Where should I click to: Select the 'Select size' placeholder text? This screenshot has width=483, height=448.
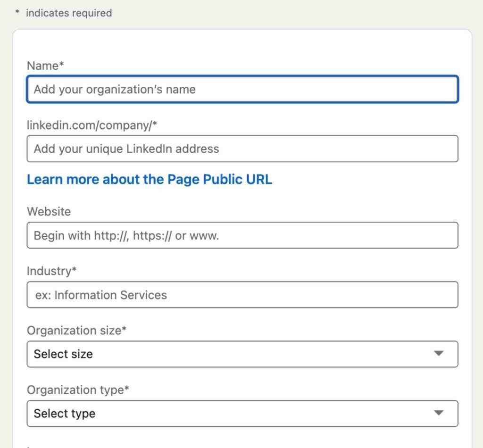[x=63, y=354]
